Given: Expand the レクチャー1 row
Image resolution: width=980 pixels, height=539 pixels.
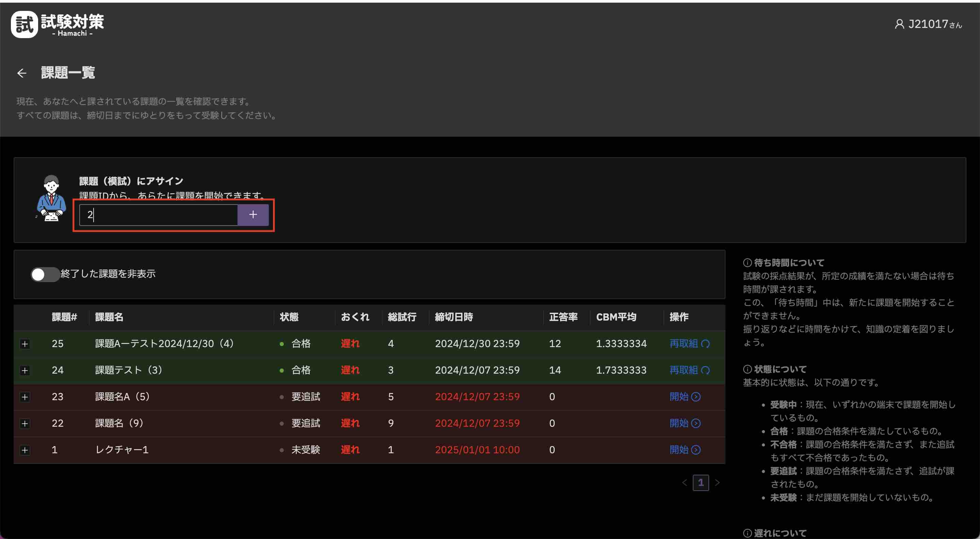Looking at the screenshot, I should pos(25,450).
